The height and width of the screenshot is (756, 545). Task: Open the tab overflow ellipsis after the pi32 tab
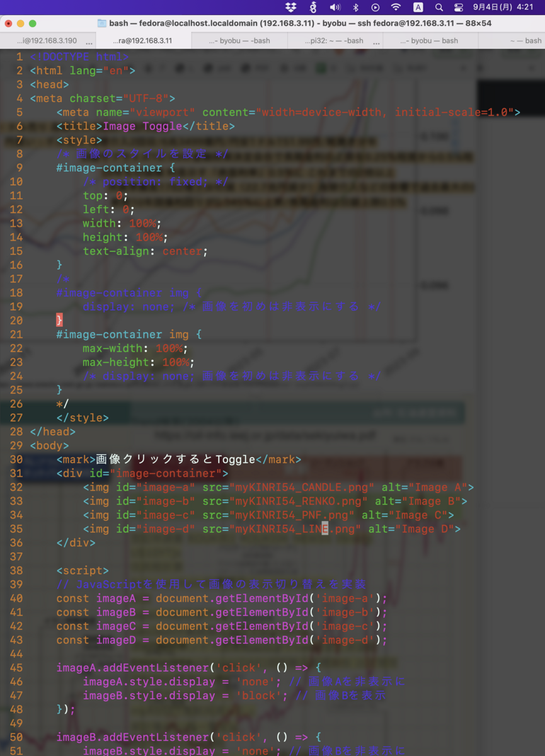pos(377,40)
